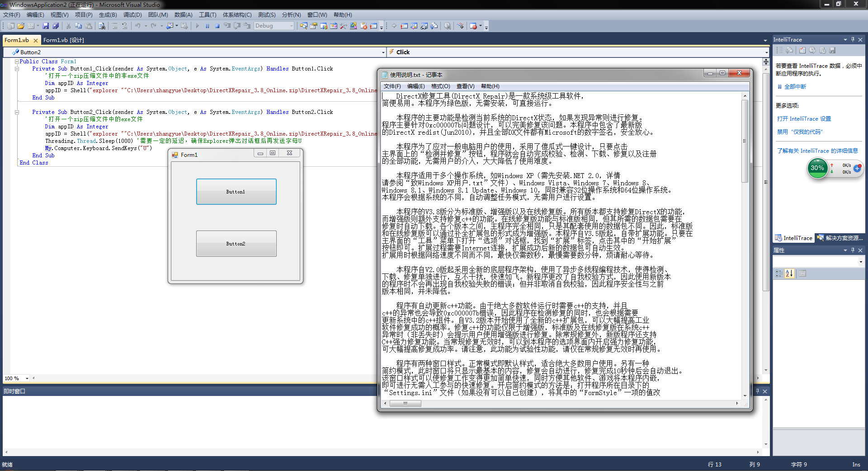Click the Undo arrow icon
Screen dimensions: 868x471
click(x=137, y=26)
